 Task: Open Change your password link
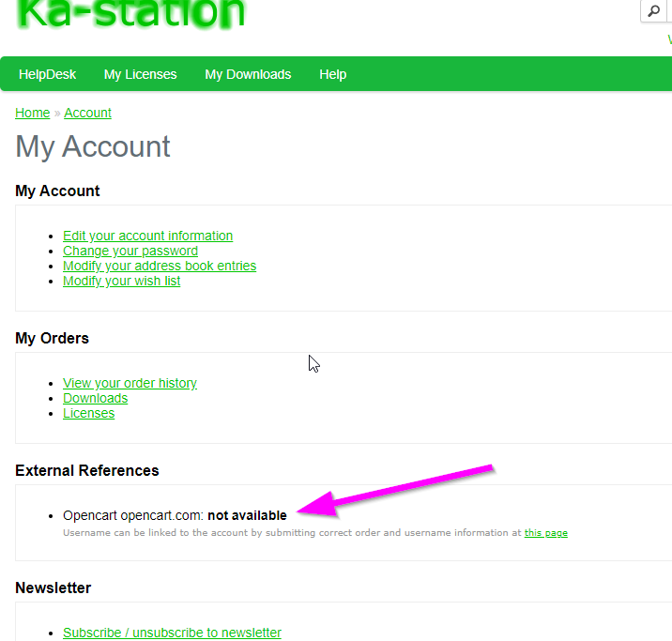coord(130,251)
